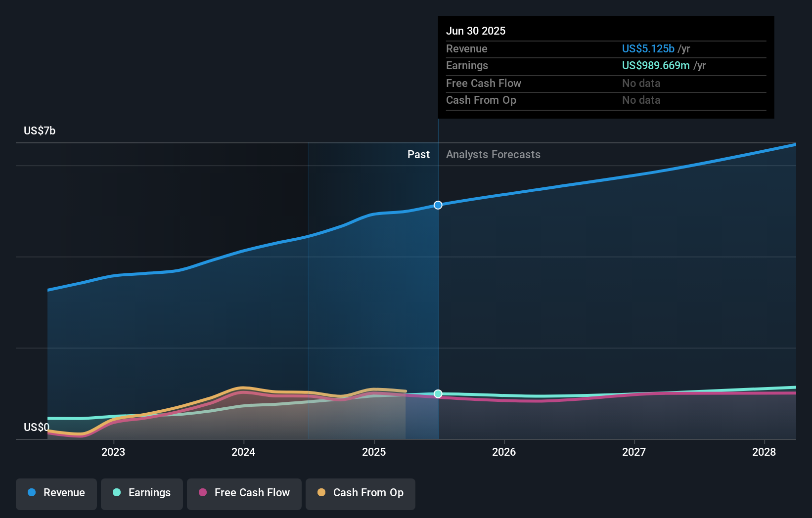Click the 2028 x-axis label
The width and height of the screenshot is (812, 518).
pos(764,452)
